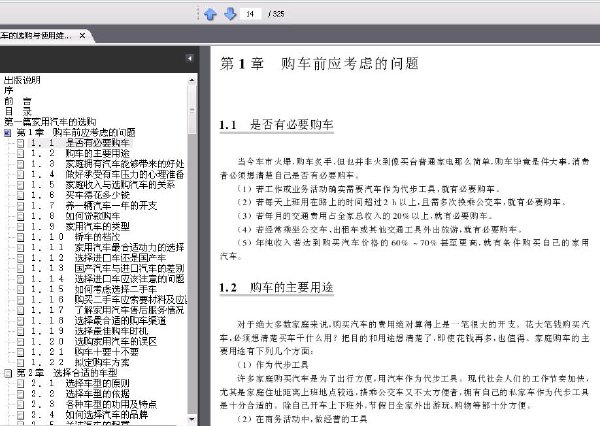Open bookmark 1.5 家庭收入与选购汽车的关系
Image resolution: width=600 pixels, height=426 pixels.
(103, 185)
